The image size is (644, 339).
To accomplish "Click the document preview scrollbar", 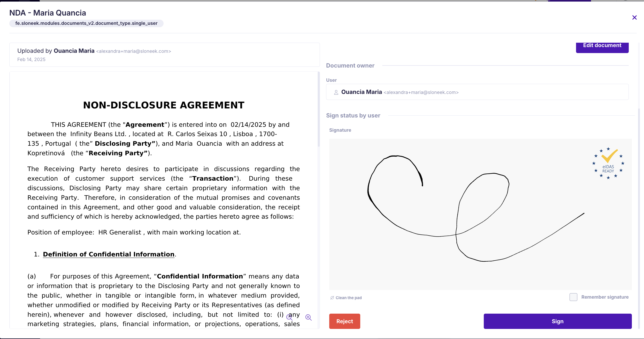I will coord(319,110).
